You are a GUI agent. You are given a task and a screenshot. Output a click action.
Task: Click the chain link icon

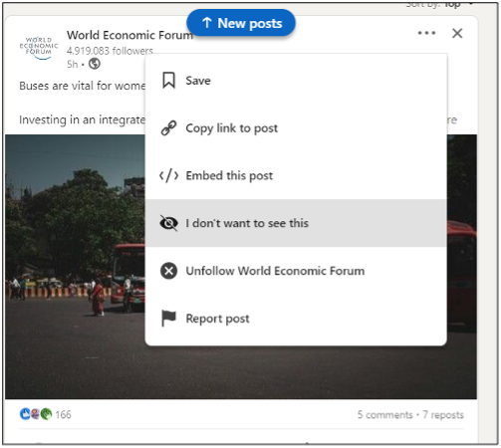click(168, 128)
